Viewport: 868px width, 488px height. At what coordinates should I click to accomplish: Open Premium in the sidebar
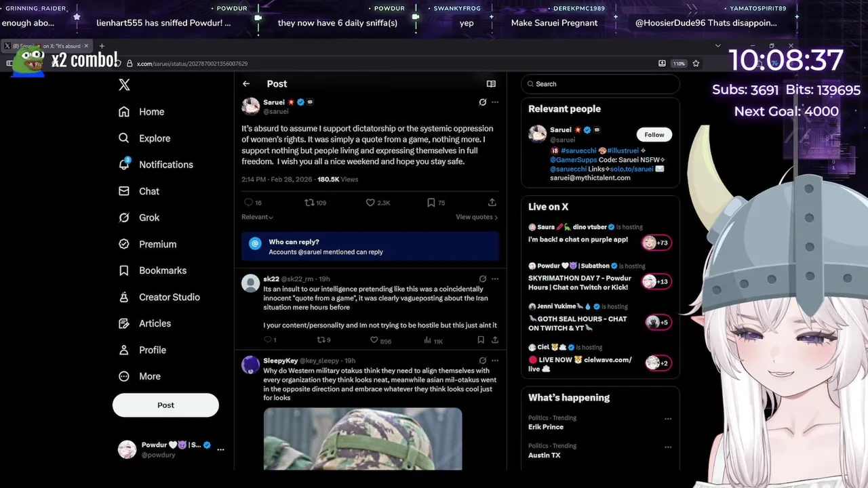point(148,244)
